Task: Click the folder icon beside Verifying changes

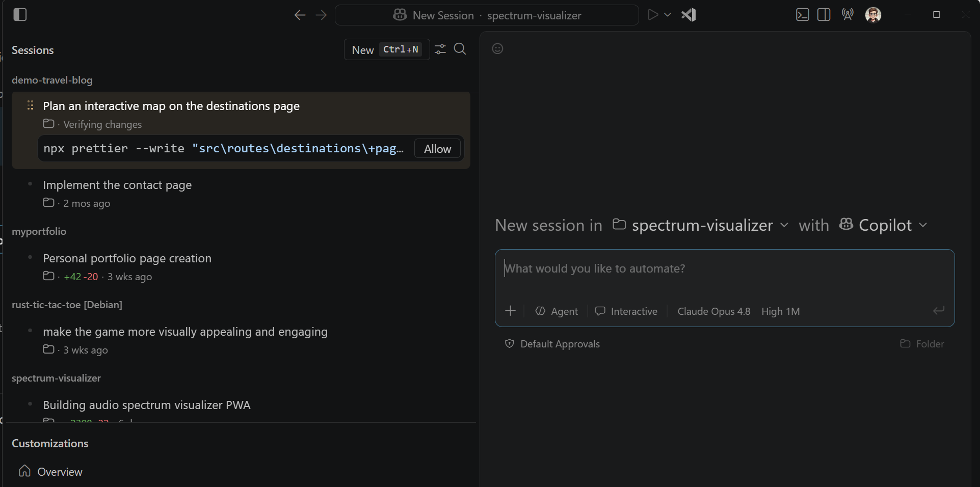Action: [48, 123]
